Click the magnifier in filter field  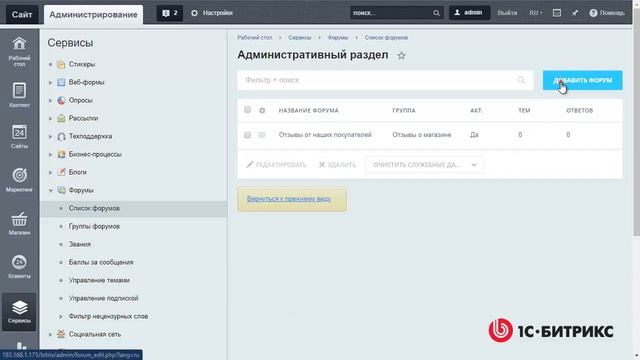(x=521, y=80)
